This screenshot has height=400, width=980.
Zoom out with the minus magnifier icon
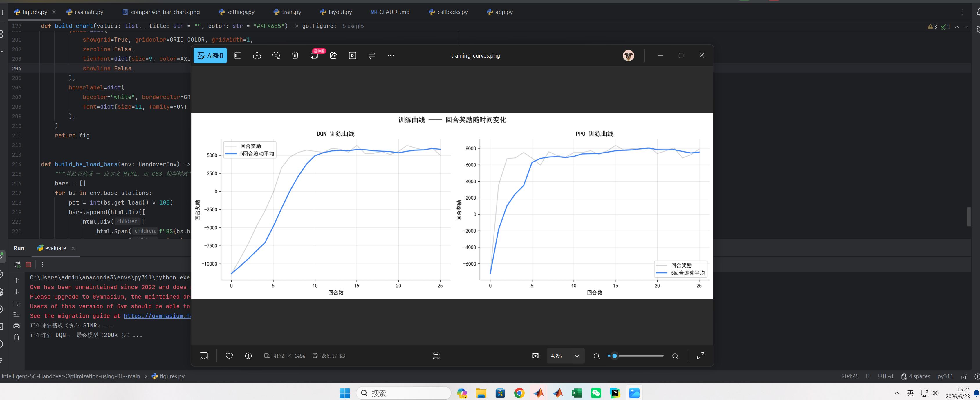597,356
